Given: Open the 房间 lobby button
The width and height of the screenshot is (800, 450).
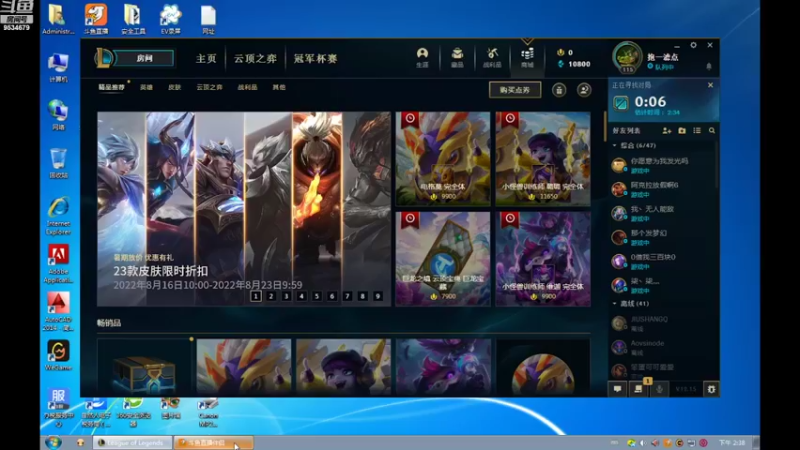Looking at the screenshot, I should click(145, 58).
